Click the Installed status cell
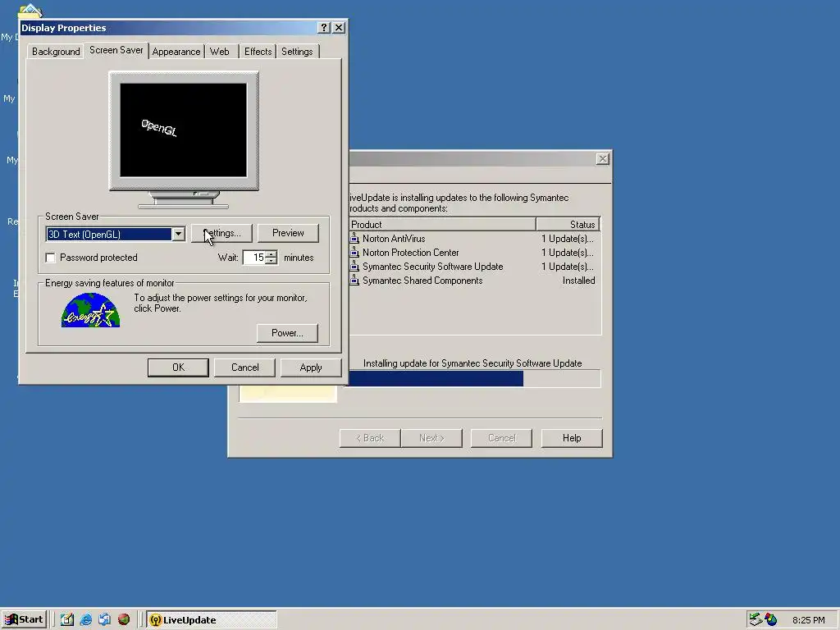Screen dimensions: 840x630 pyautogui.click(x=578, y=281)
